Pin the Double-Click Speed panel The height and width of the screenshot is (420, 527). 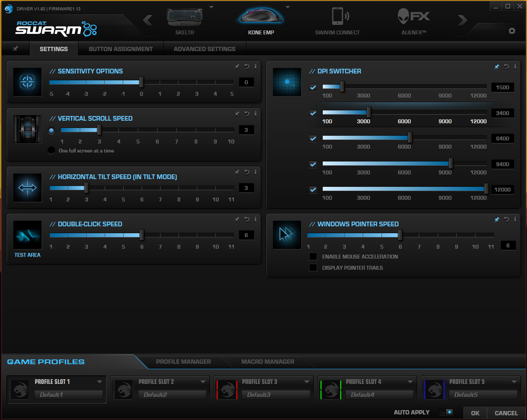[x=237, y=219]
